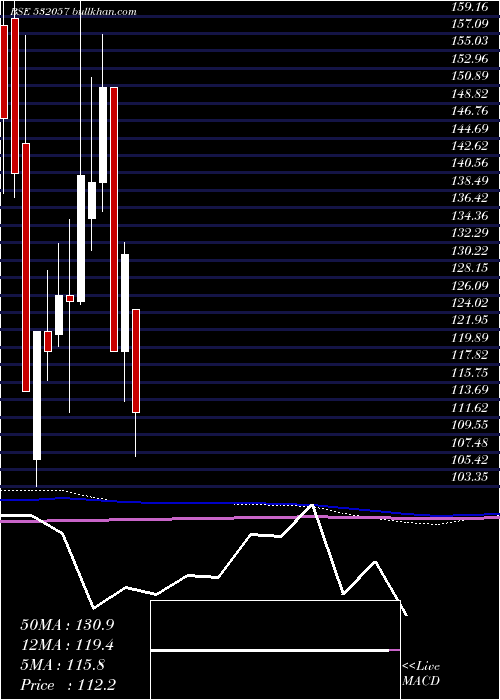Click the 111.62 price axis label

tap(469, 408)
